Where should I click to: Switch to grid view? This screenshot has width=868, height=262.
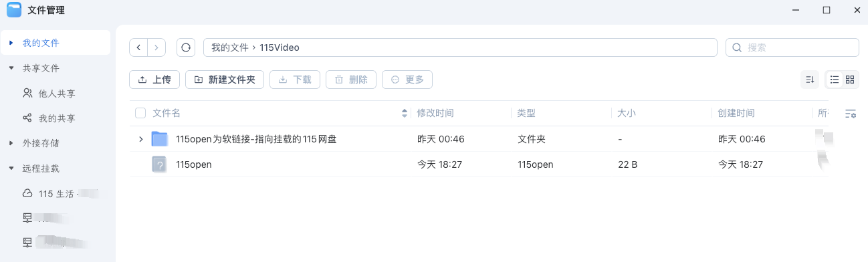pyautogui.click(x=850, y=80)
